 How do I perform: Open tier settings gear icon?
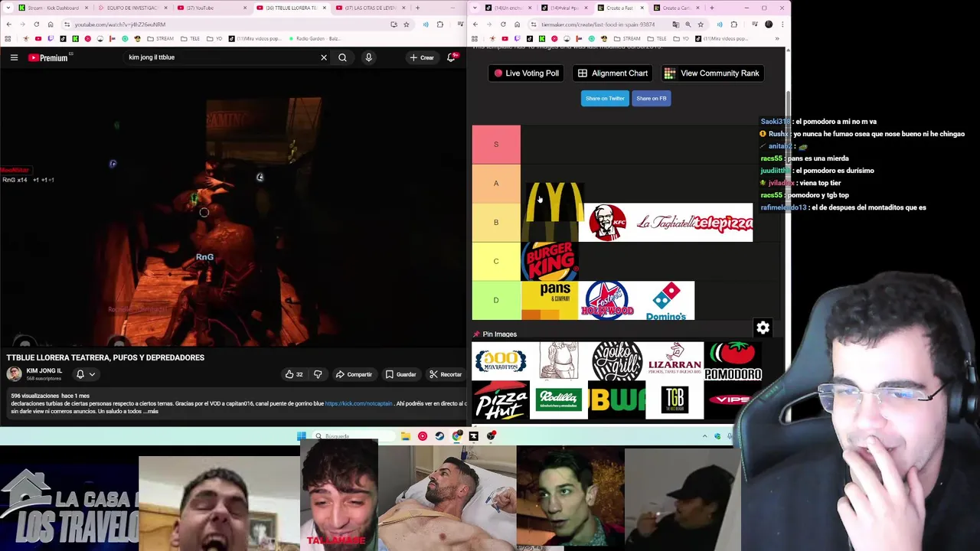(763, 328)
